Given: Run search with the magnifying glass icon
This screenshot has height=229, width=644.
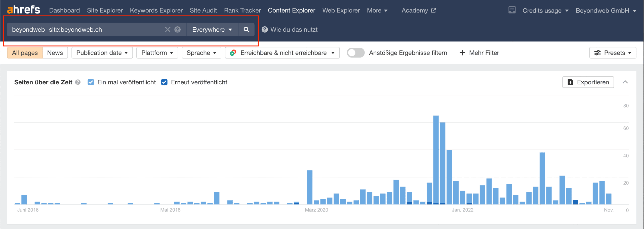Looking at the screenshot, I should (x=246, y=30).
